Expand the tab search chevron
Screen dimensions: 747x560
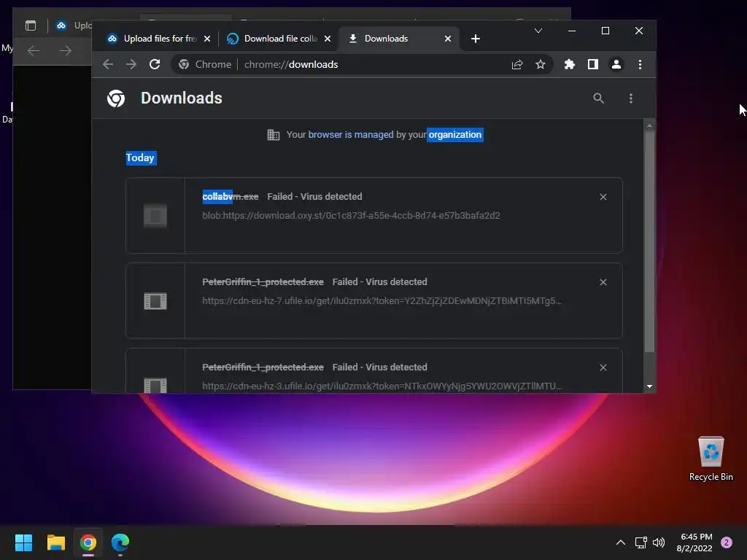pyautogui.click(x=538, y=31)
